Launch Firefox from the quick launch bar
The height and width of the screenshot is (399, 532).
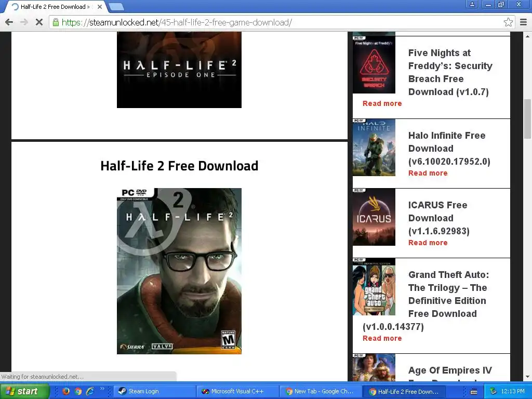(66, 392)
